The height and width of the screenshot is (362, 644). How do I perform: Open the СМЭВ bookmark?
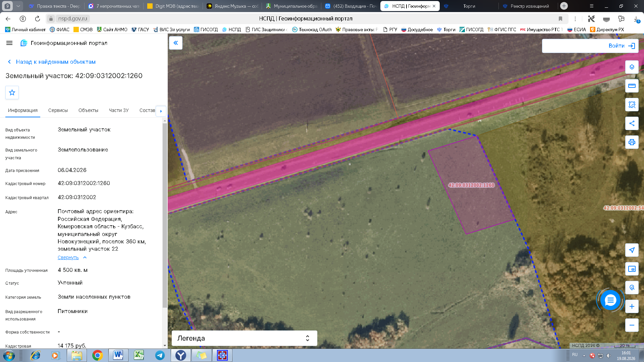click(x=83, y=29)
